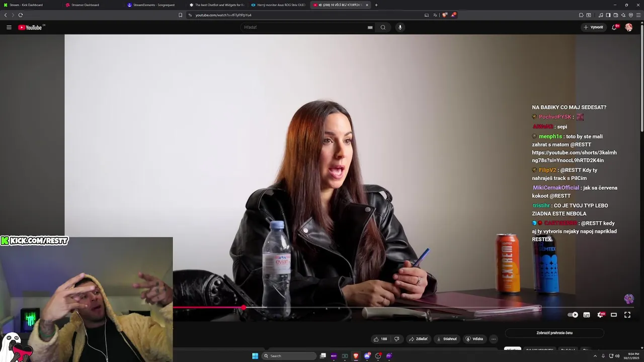Go forward with the browser forward arrow
Viewport: 644px width, 362px height.
(x=13, y=15)
